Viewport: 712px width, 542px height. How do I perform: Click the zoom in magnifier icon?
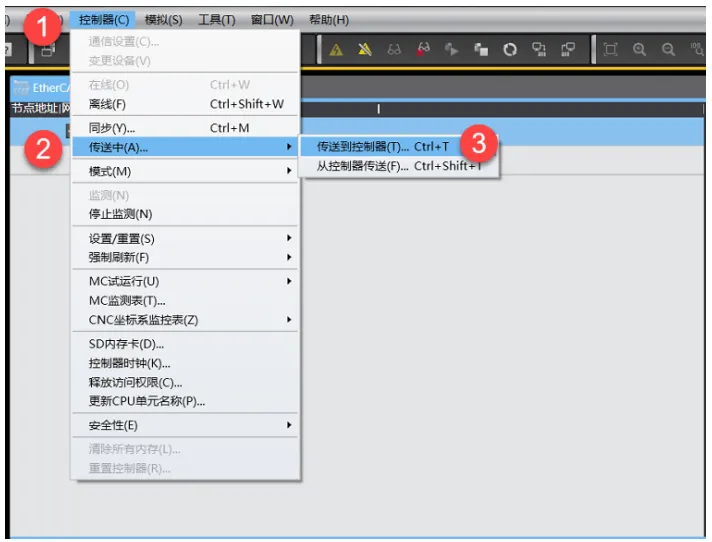640,50
